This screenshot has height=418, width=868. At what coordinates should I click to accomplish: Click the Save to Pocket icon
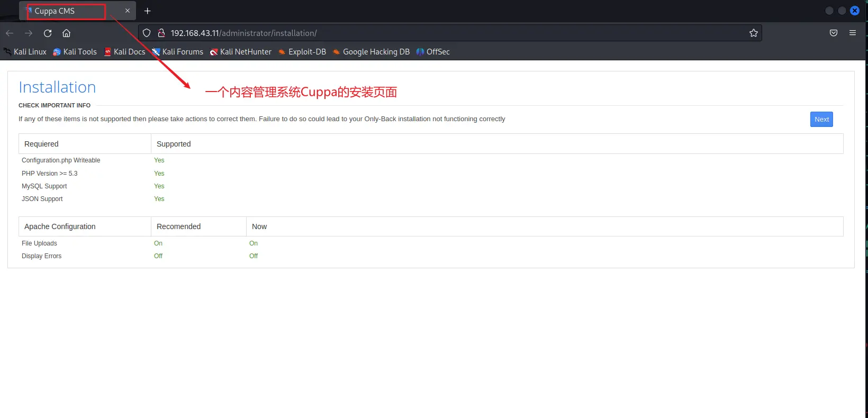click(833, 33)
